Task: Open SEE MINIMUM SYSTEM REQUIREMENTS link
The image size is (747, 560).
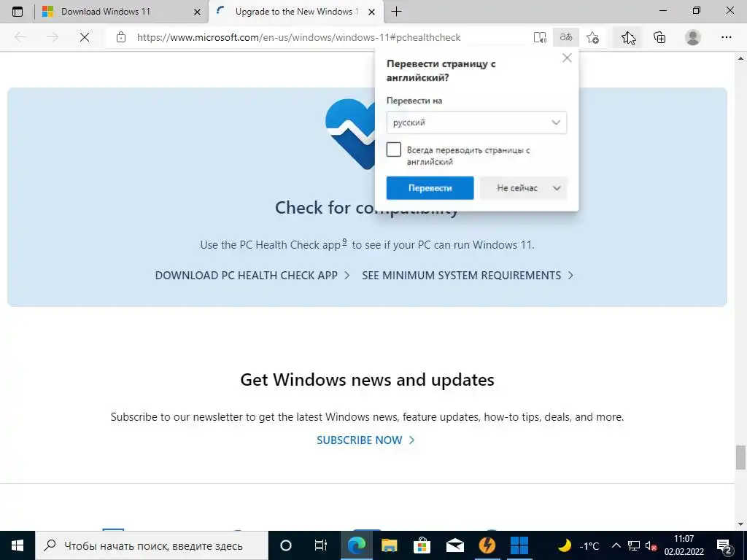Action: click(468, 275)
